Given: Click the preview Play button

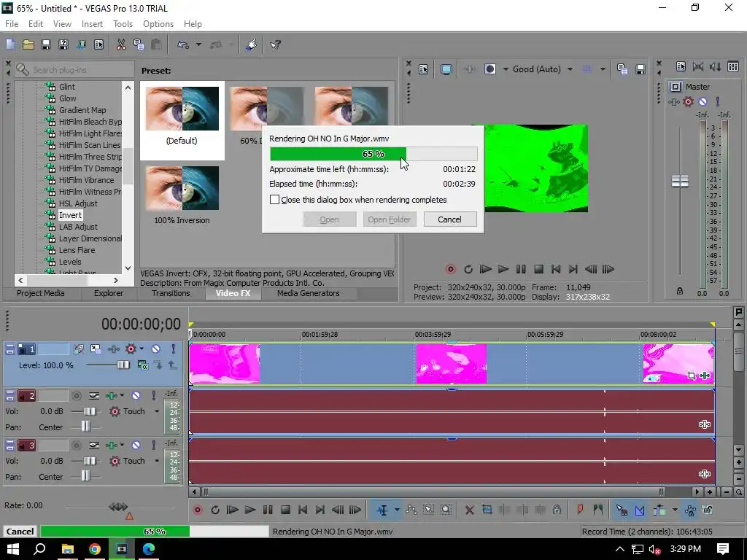Looking at the screenshot, I should coord(503,269).
